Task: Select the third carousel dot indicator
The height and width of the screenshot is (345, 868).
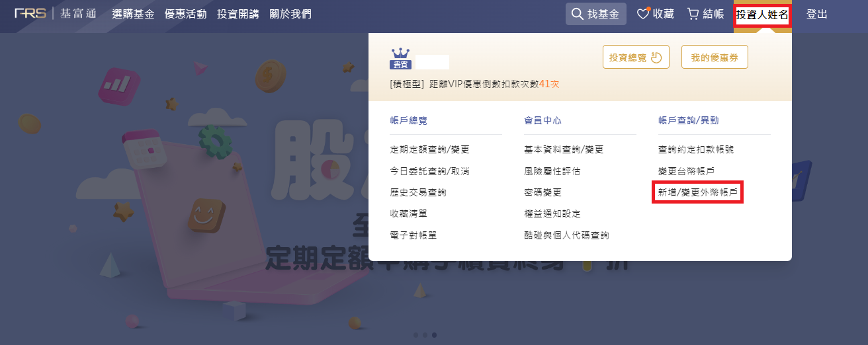Action: [434, 334]
